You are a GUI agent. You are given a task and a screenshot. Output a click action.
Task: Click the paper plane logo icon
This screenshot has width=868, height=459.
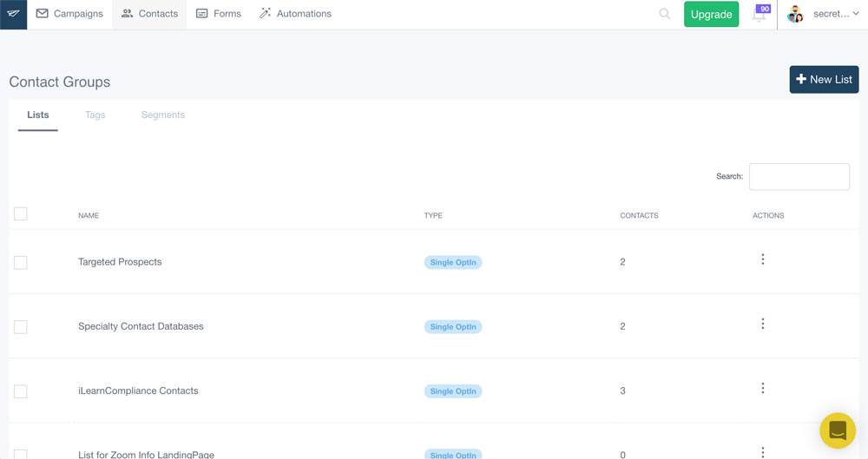[x=13, y=14]
